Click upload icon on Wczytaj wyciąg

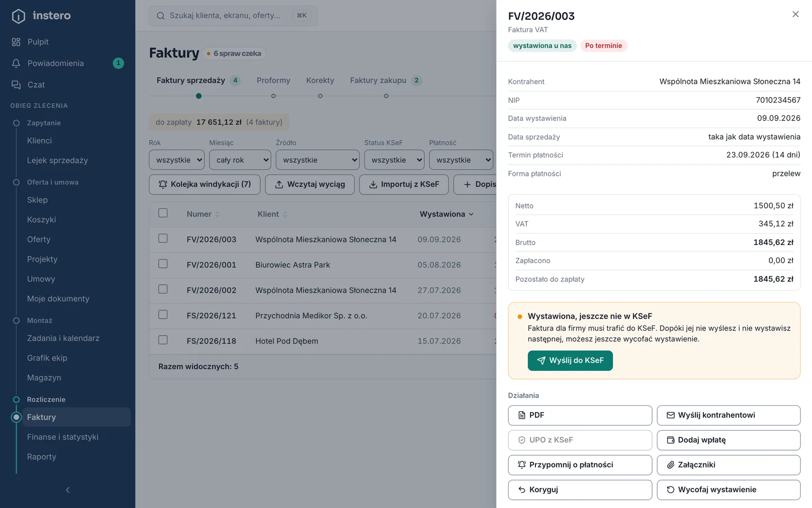click(279, 184)
